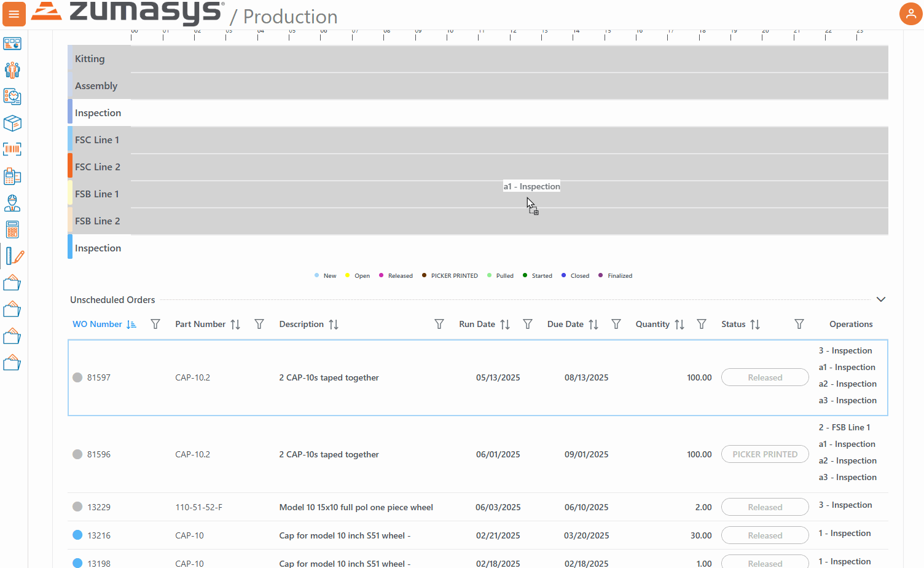Click the Released legend dot above Unscheduled Orders

click(382, 275)
